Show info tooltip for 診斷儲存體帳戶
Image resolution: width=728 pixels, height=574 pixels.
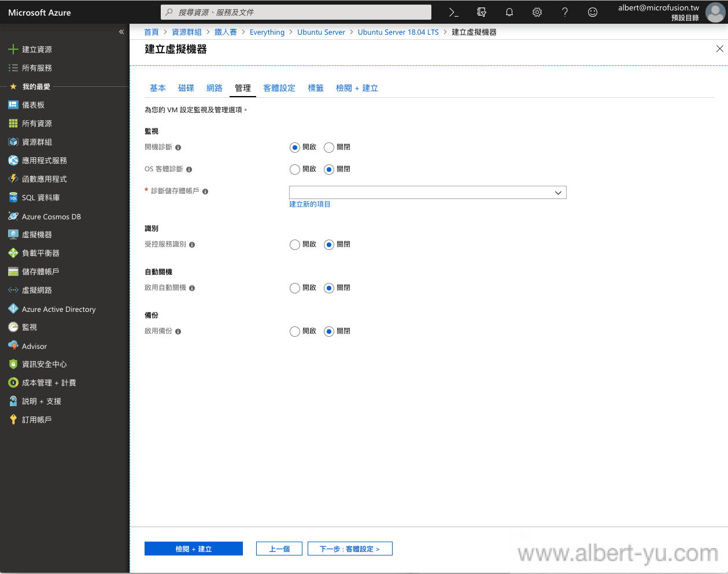[x=205, y=192]
